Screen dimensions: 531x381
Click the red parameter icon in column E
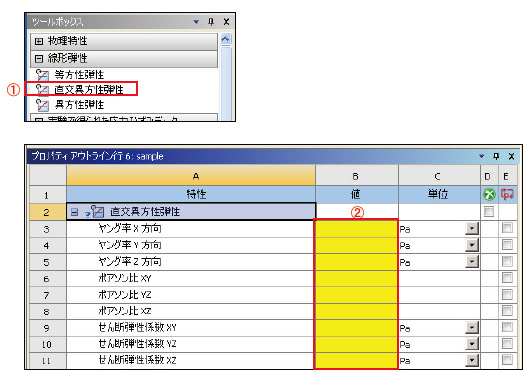tap(507, 194)
